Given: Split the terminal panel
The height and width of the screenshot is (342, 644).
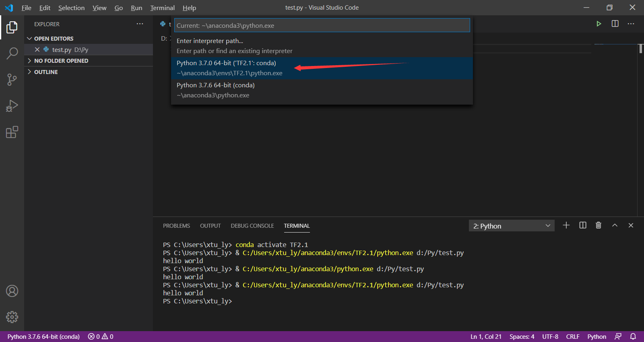Looking at the screenshot, I should click(583, 225).
